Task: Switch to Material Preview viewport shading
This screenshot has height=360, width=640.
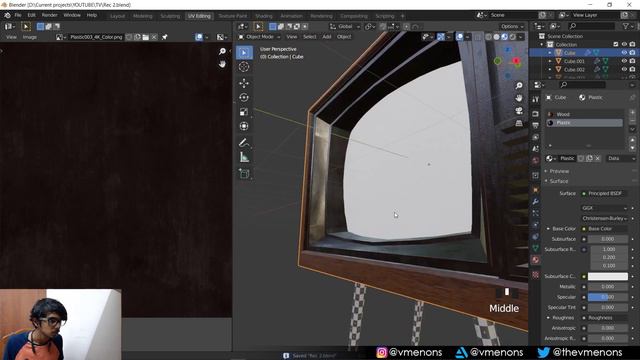Action: click(x=504, y=37)
